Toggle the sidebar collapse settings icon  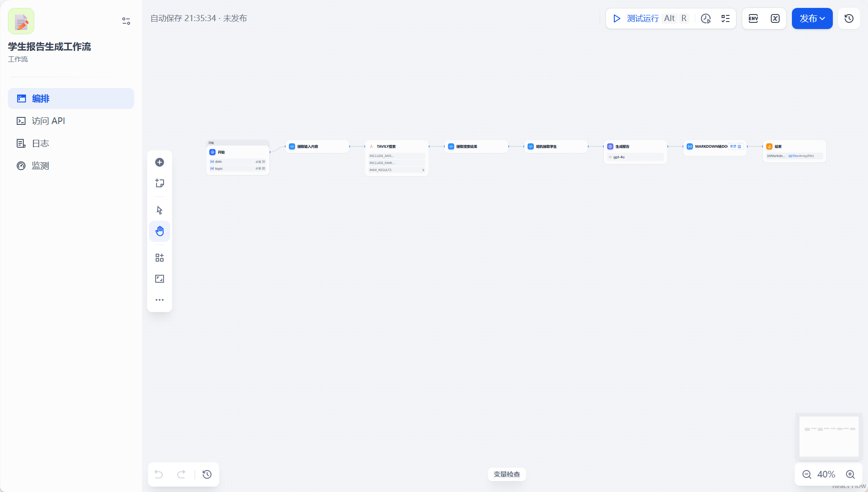[126, 21]
